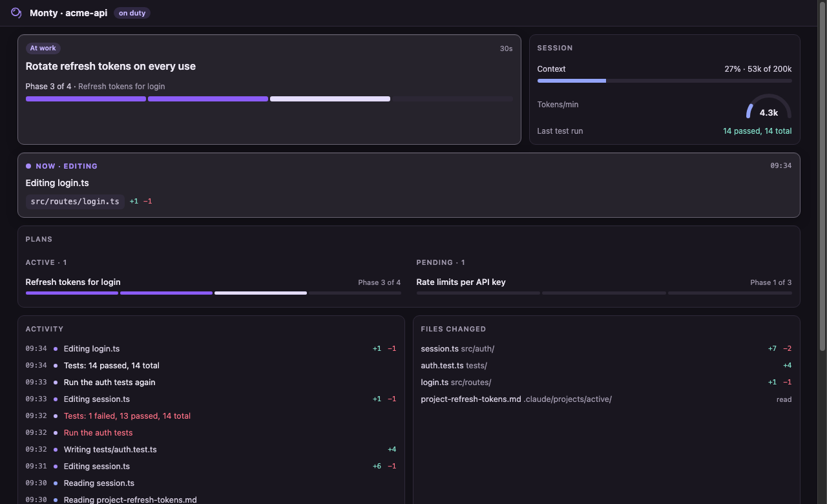The height and width of the screenshot is (504, 827).
Task: Open project-refresh-tokens.md in Files Changed
Action: (606, 399)
